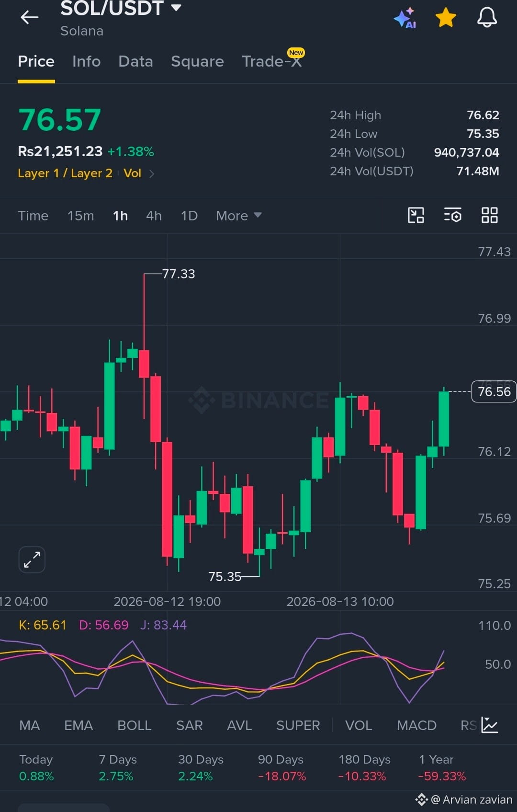Viewport: 517px width, 812px height.
Task: Tap the 24h Vol(USDT) value 71.48M
Action: (478, 171)
